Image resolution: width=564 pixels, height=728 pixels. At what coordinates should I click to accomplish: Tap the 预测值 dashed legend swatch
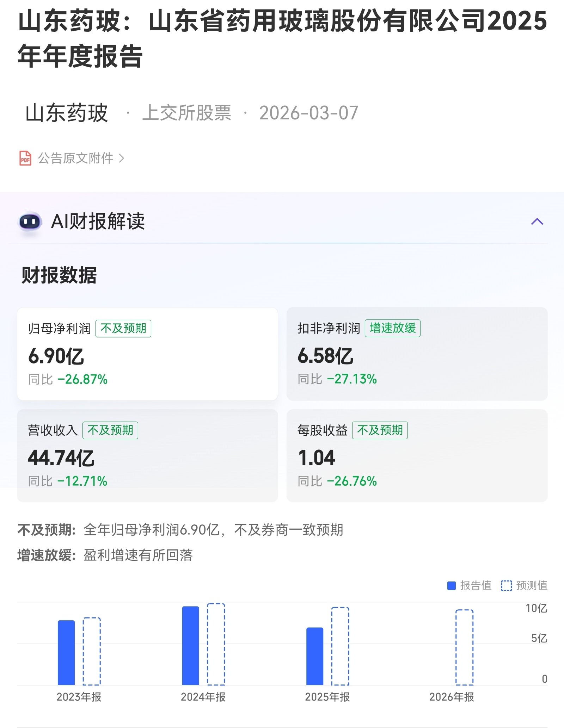click(x=506, y=586)
